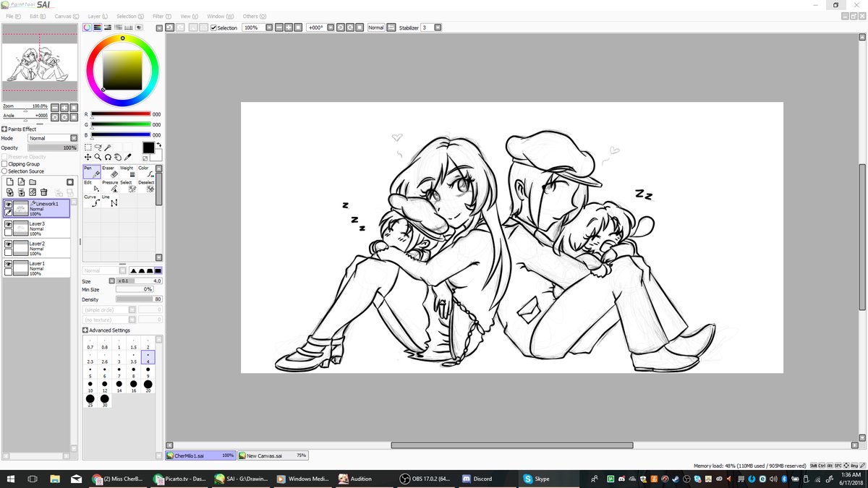868x488 pixels.
Task: Select the Eraser tool
Action: coord(109,172)
